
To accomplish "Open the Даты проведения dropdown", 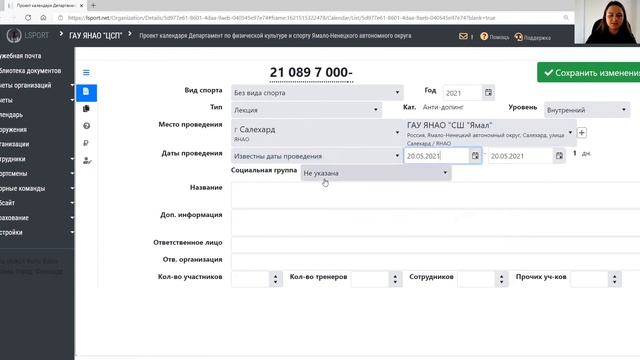I will (x=317, y=156).
